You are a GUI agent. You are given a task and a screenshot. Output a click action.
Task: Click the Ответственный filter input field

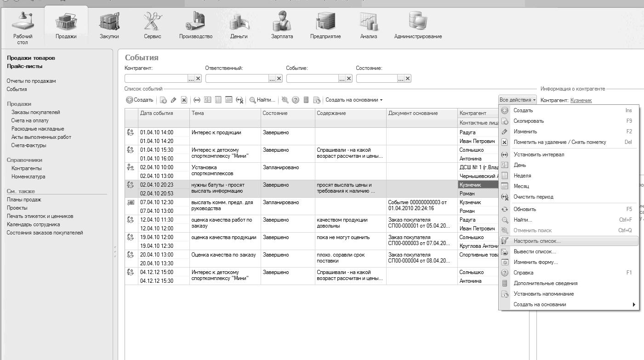click(237, 79)
